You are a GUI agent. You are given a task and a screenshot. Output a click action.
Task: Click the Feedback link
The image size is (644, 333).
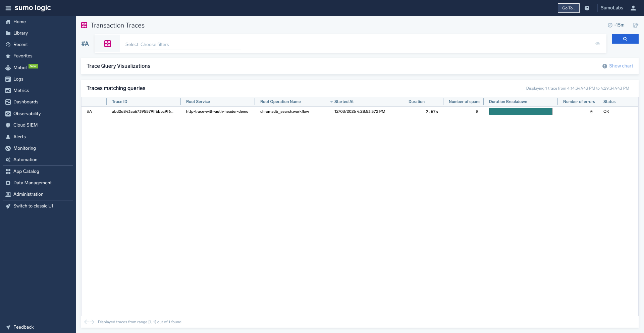pos(23,327)
